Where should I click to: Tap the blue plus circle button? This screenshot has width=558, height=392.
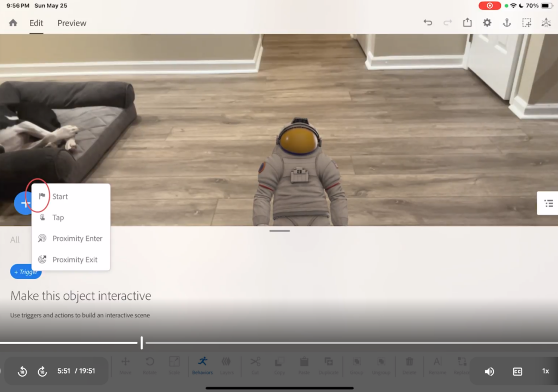click(x=23, y=203)
